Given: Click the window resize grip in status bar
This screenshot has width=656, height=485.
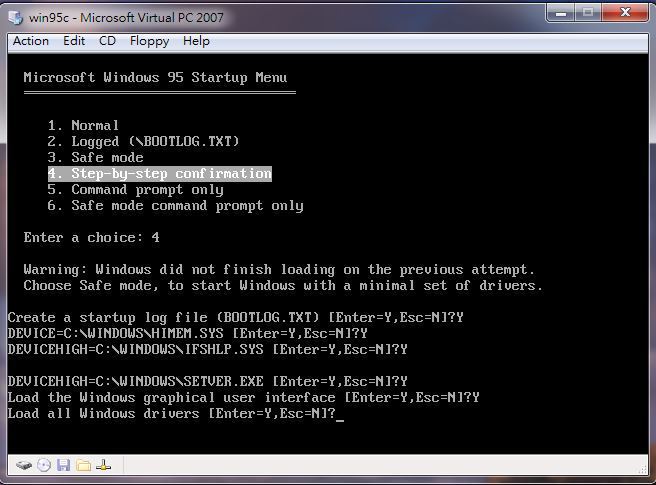Looking at the screenshot, I should 643,470.
